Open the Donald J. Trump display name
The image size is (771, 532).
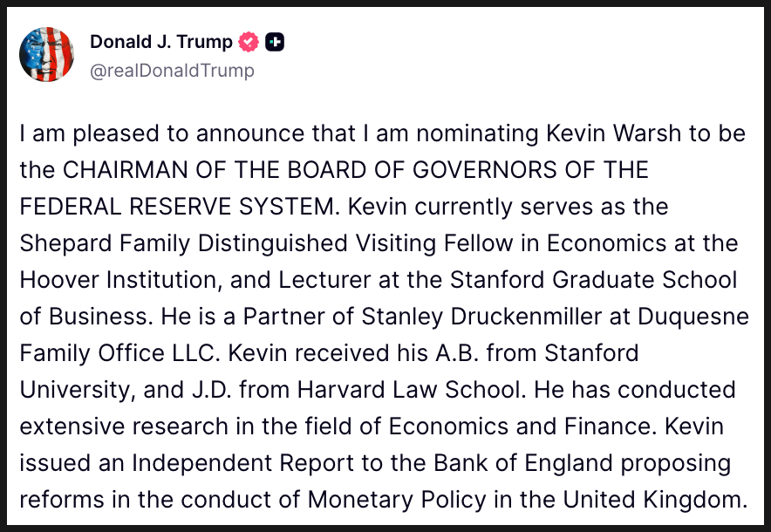[161, 42]
